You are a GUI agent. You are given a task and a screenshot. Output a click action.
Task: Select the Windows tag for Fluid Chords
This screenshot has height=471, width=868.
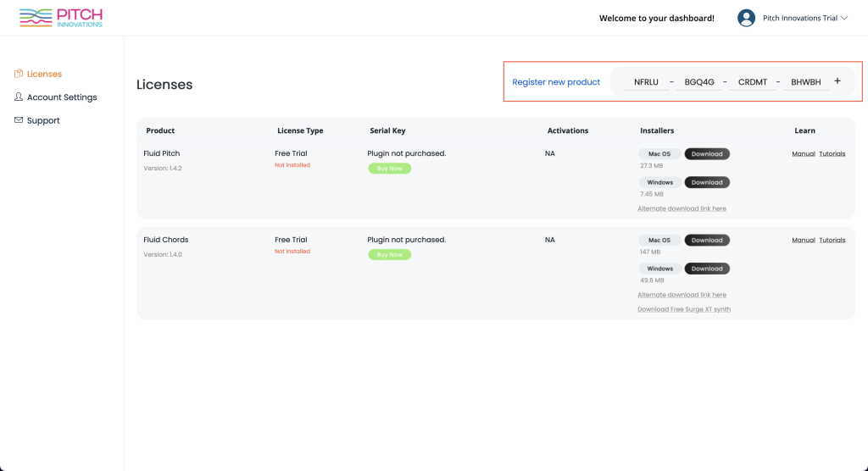pos(659,269)
